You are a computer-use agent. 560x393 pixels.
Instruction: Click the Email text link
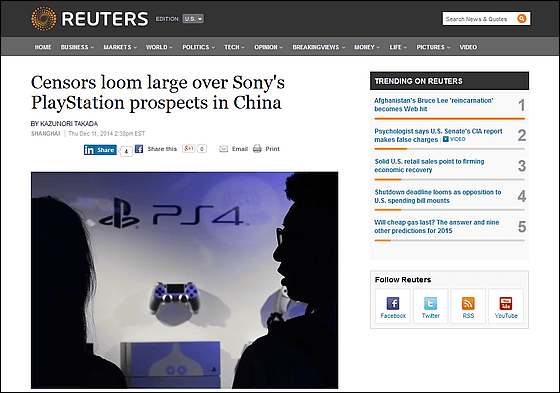240,149
